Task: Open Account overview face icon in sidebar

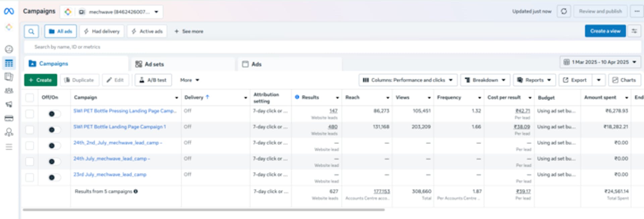Action: click(9, 49)
